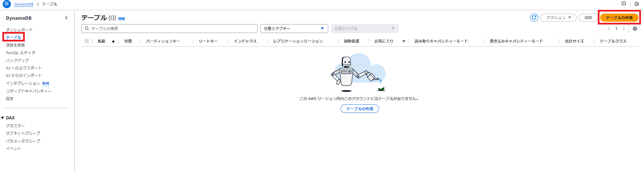
Task: Click the 読み取りキャパシティーモード column header
Action: pos(441,41)
